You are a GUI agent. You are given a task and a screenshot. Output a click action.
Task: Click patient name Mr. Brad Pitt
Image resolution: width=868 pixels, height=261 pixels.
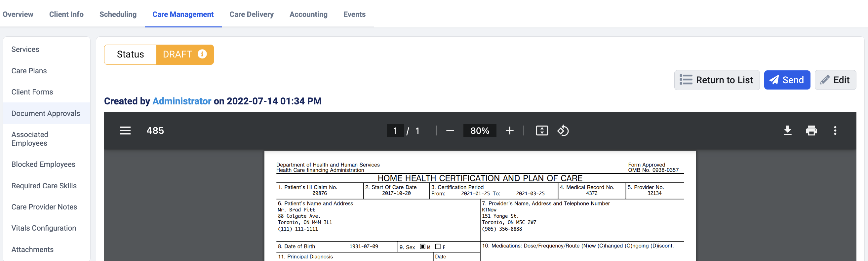[296, 210]
